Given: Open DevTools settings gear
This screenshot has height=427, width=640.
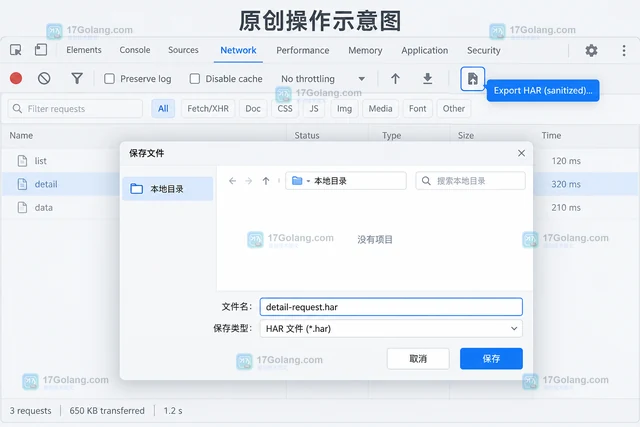Looking at the screenshot, I should click(x=591, y=50).
